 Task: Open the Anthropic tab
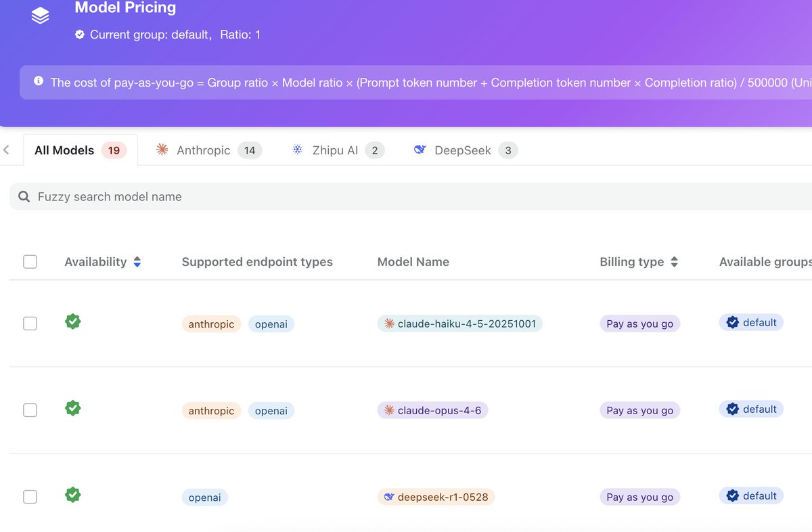[208, 150]
